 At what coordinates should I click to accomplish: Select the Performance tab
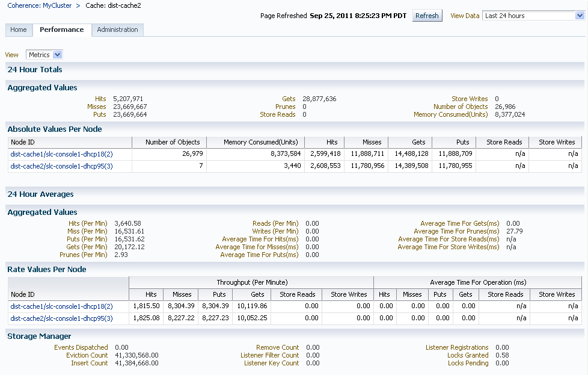coord(62,29)
